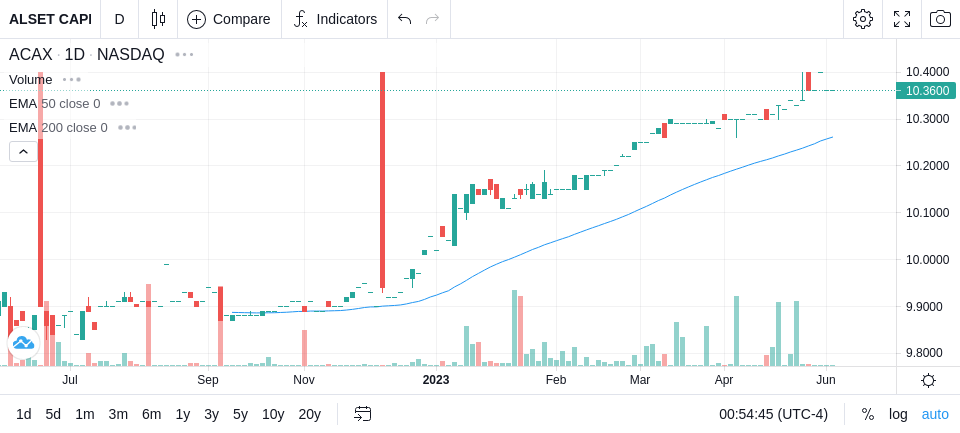This screenshot has height=433, width=960.
Task: Open timezone menu at 00:54:45 (UTC-4)
Action: [773, 415]
